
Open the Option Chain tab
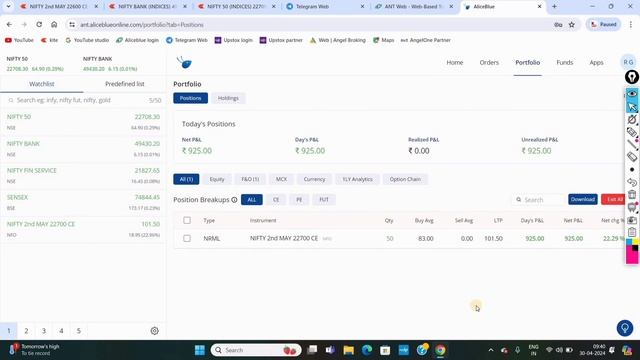click(x=405, y=179)
